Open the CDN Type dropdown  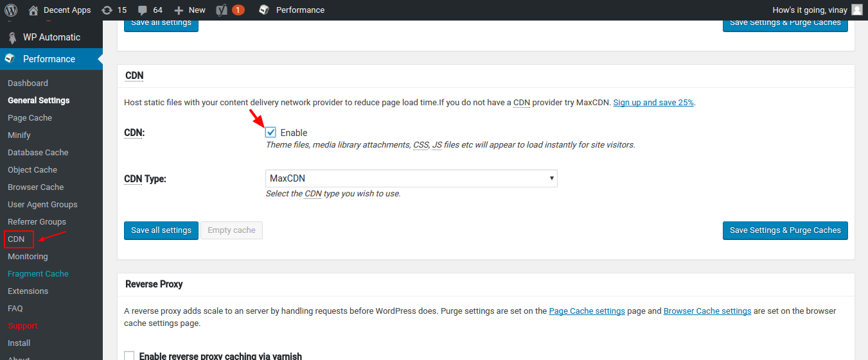pos(411,178)
